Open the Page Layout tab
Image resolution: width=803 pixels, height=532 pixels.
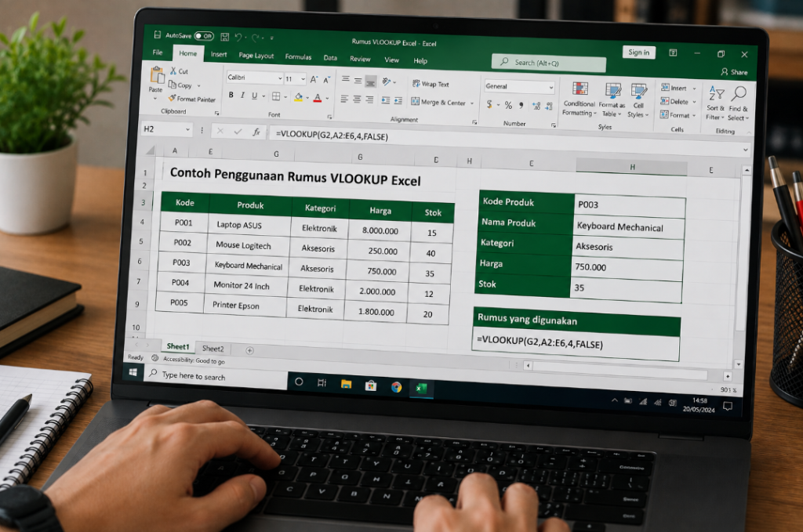pos(256,56)
